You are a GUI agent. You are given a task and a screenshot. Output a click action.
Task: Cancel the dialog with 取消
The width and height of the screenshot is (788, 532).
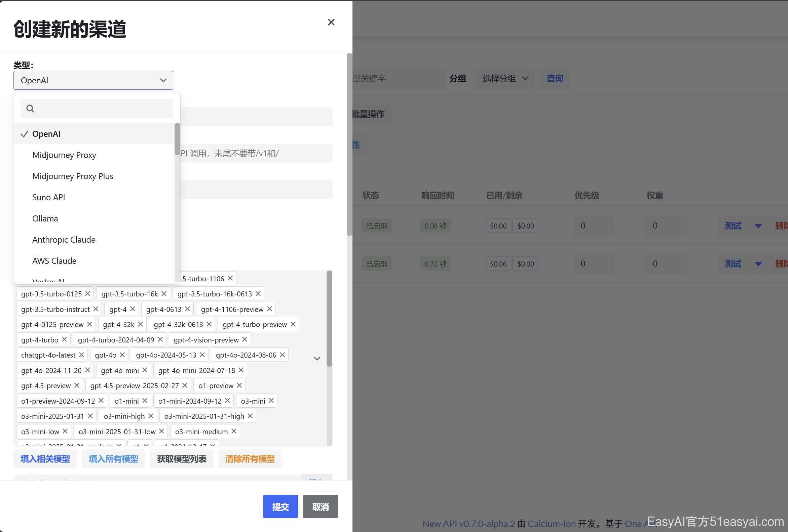coord(321,506)
